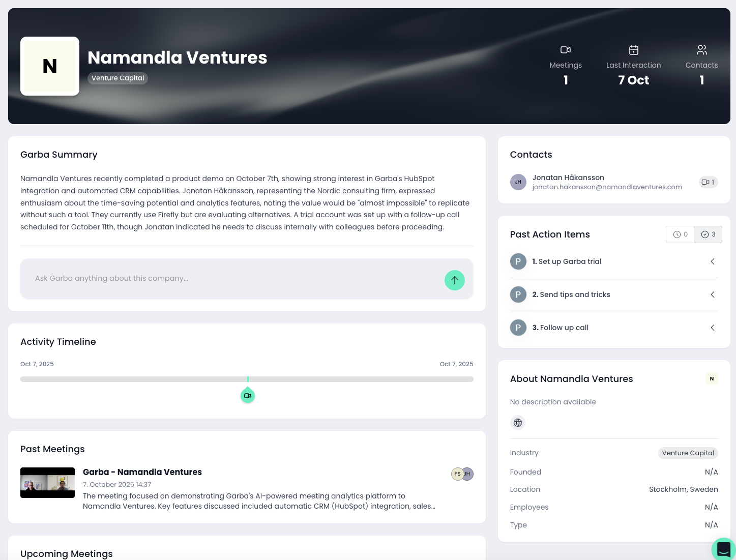Click the meeting marker on the timeline
Image resolution: width=736 pixels, height=560 pixels.
248,395
